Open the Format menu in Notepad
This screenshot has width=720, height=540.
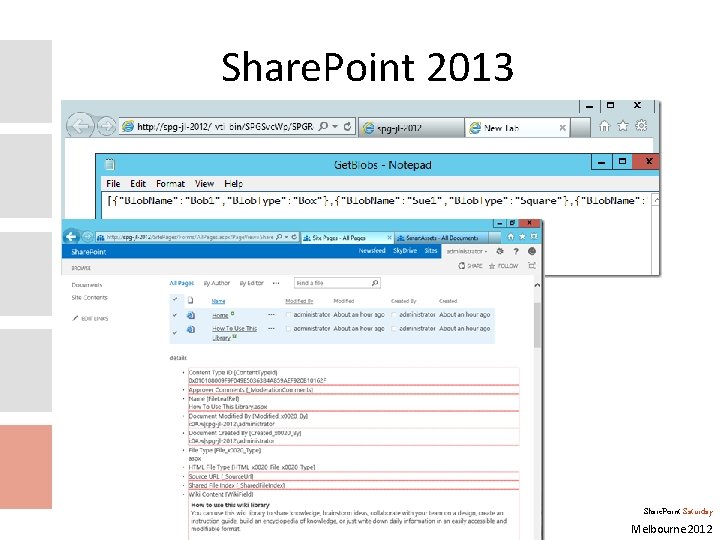(170, 184)
